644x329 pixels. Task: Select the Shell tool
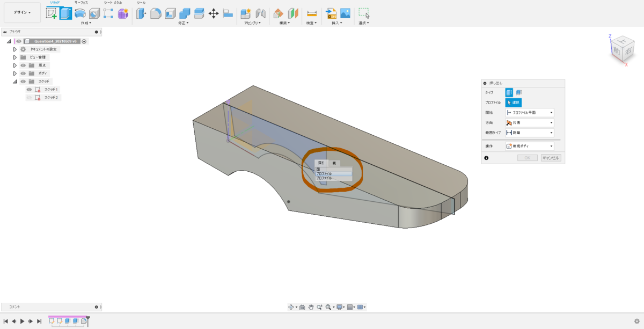coord(170,13)
